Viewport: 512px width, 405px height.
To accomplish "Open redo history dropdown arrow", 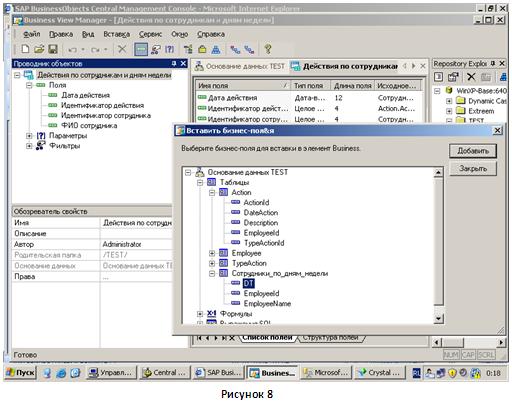I will 106,50.
